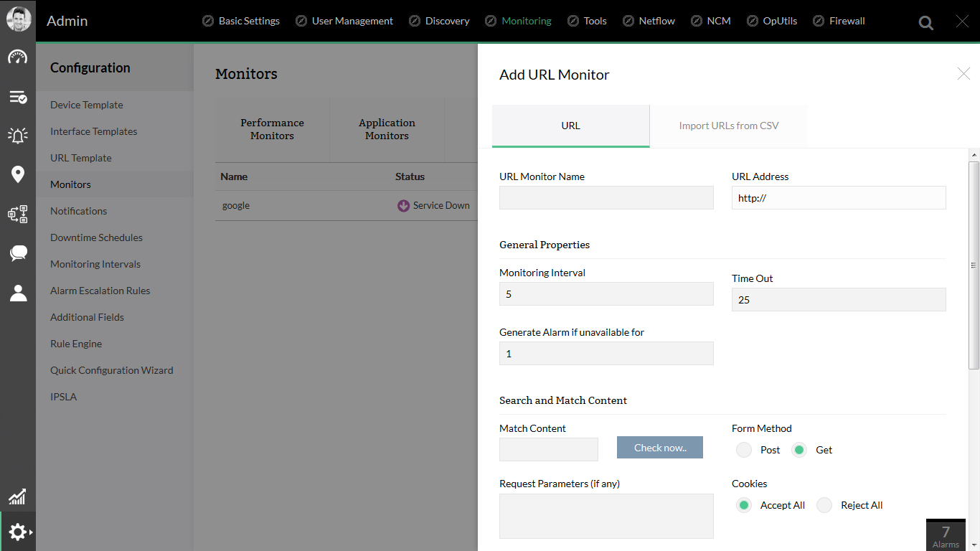Open the Discovery menu in top bar
This screenshot has height=551, width=980.
[x=439, y=21]
